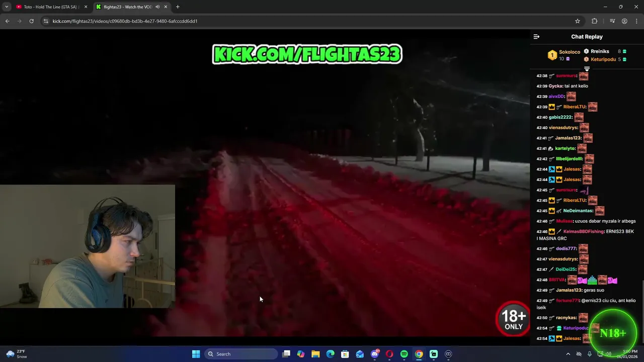The width and height of the screenshot is (644, 362).
Task: View site information icon in address bar
Action: (x=46, y=21)
